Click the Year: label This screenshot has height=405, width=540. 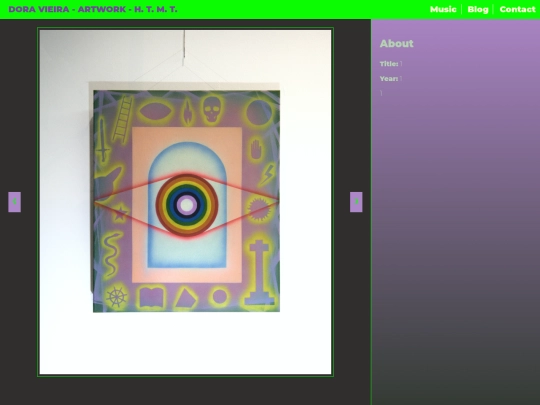[x=389, y=79]
